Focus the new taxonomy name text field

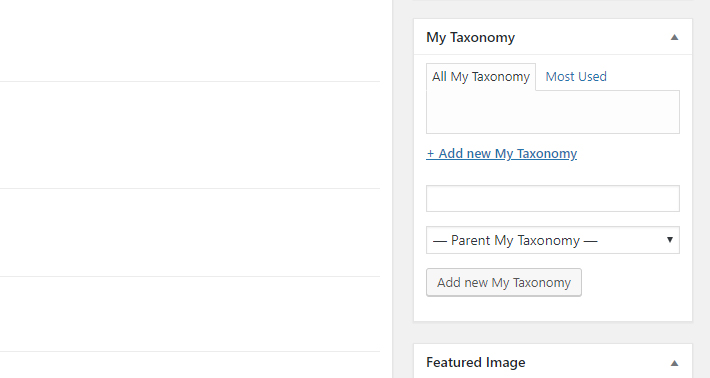tap(553, 198)
